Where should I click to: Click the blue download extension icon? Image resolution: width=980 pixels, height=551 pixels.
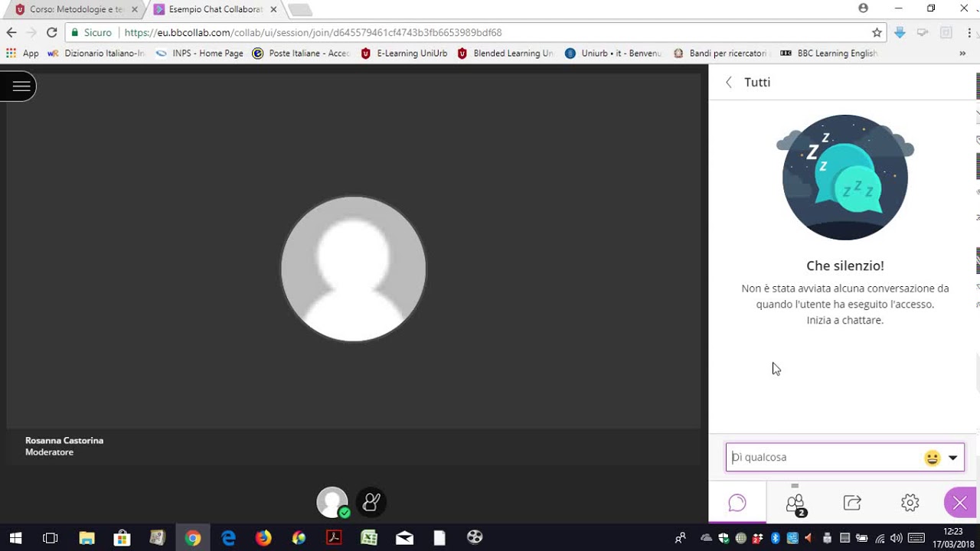tap(900, 32)
